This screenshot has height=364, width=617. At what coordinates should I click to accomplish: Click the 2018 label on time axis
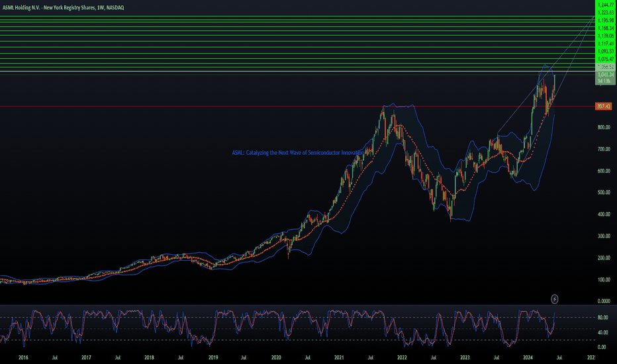(149, 357)
